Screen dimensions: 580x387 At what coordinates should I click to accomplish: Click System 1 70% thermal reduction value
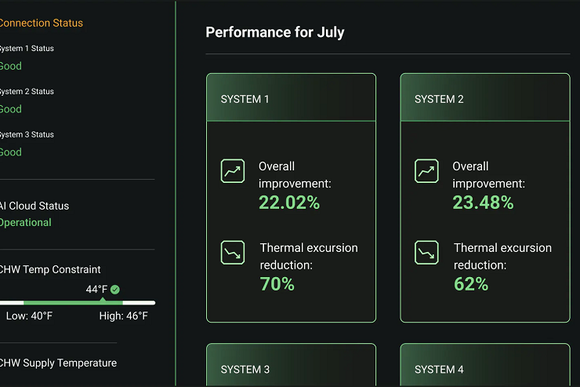tap(277, 284)
